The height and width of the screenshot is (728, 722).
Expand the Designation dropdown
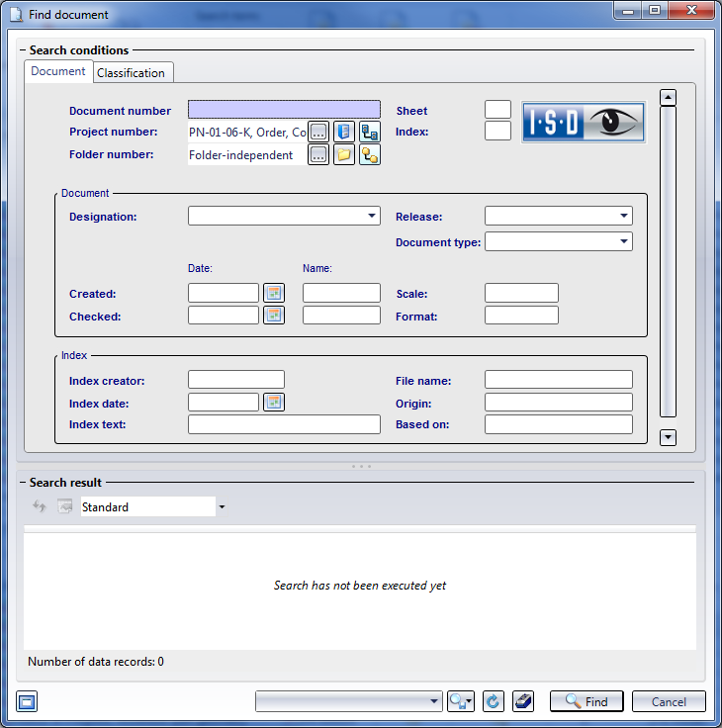tap(372, 216)
